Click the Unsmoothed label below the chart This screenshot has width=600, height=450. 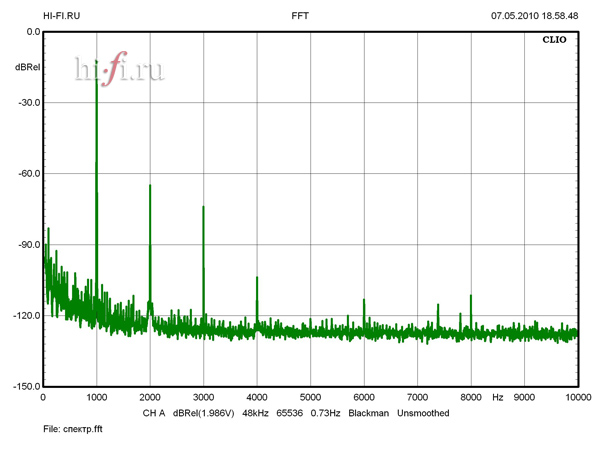[x=423, y=413]
